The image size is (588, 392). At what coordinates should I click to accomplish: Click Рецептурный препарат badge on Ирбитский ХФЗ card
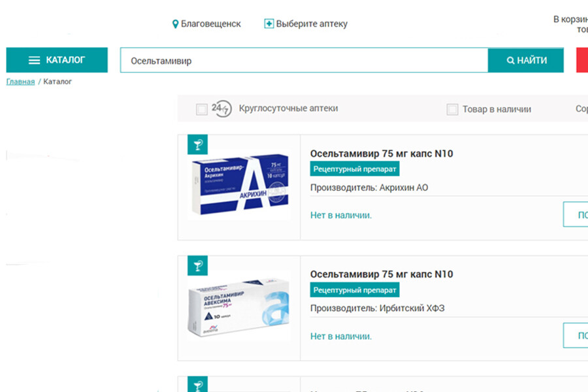coord(355,290)
